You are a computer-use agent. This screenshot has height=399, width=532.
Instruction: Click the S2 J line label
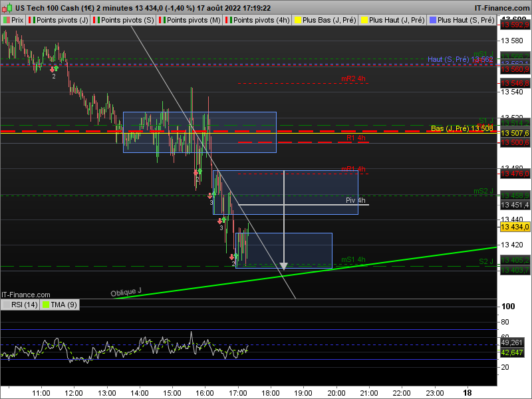[x=486, y=261]
